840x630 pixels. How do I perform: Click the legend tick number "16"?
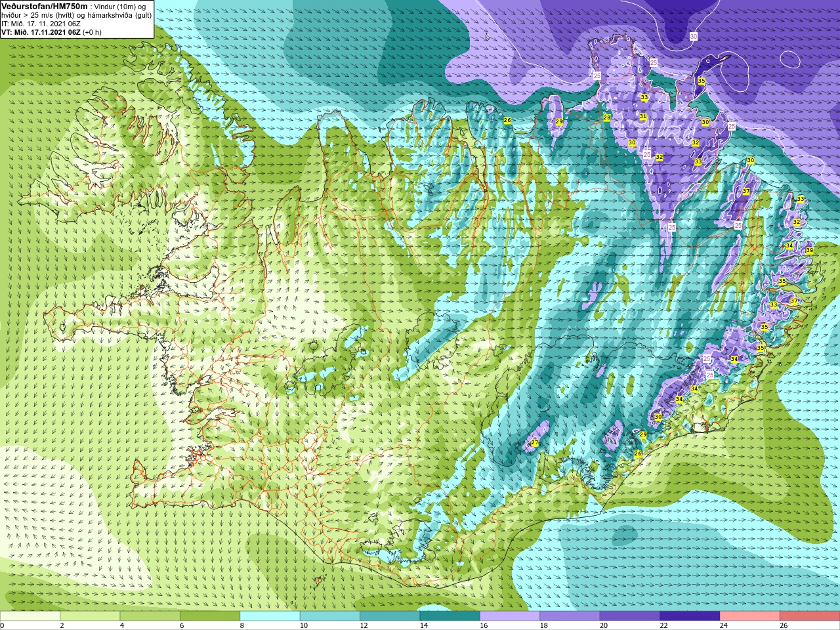coord(484,625)
